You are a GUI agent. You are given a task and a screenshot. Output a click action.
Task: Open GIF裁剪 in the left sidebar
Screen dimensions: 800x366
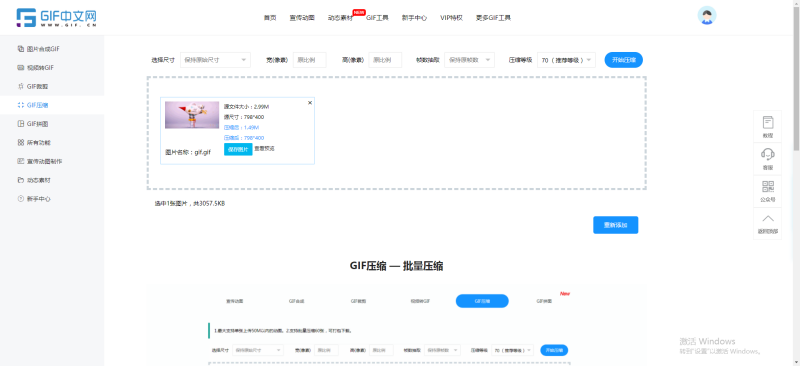pyautogui.click(x=33, y=86)
